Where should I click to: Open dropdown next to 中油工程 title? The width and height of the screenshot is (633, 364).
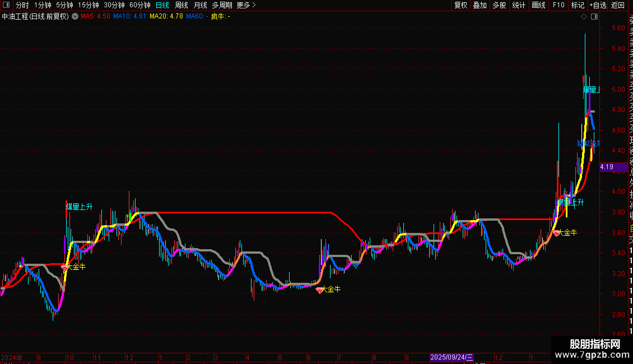[x=75, y=17]
